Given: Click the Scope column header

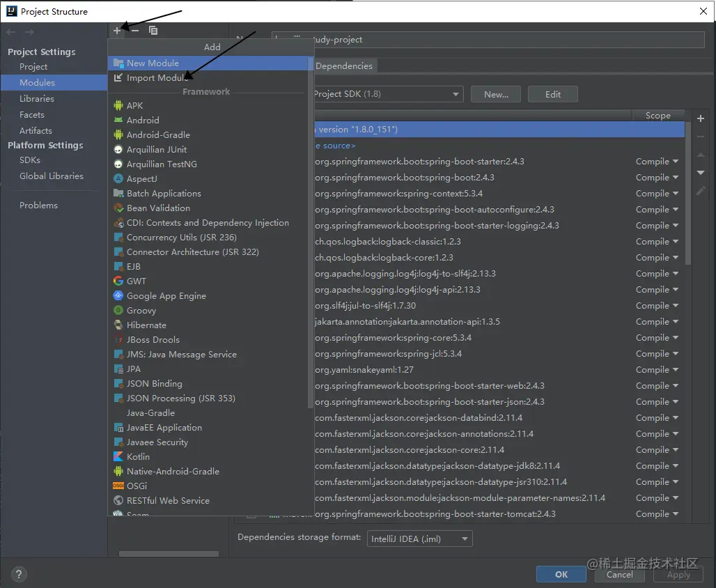Looking at the screenshot, I should pyautogui.click(x=658, y=116).
